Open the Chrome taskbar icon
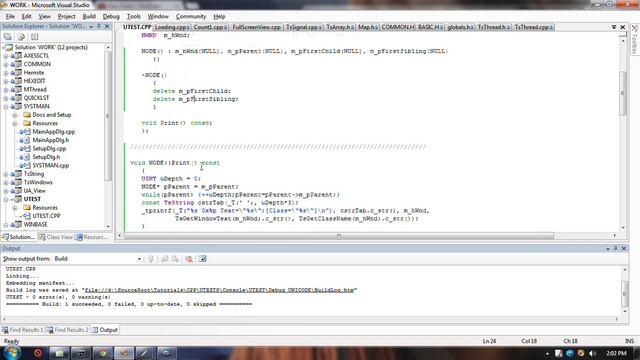Viewport: 640px width, 360px height. pos(102,353)
